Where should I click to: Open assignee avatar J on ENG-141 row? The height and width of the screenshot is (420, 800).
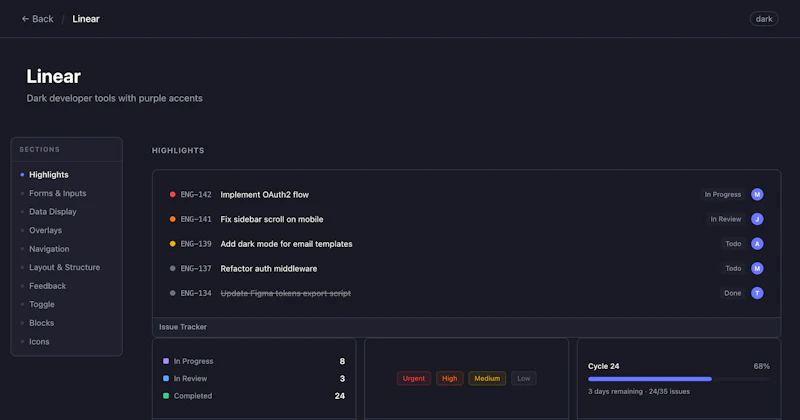pos(757,219)
